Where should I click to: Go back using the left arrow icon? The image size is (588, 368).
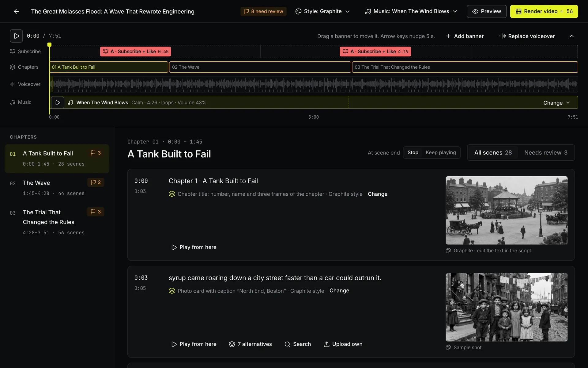(x=16, y=11)
